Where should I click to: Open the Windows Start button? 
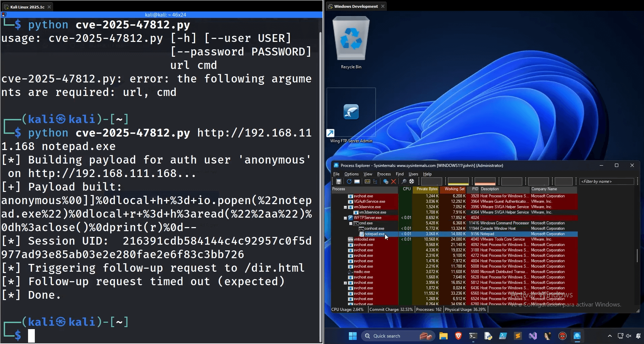pyautogui.click(x=353, y=336)
